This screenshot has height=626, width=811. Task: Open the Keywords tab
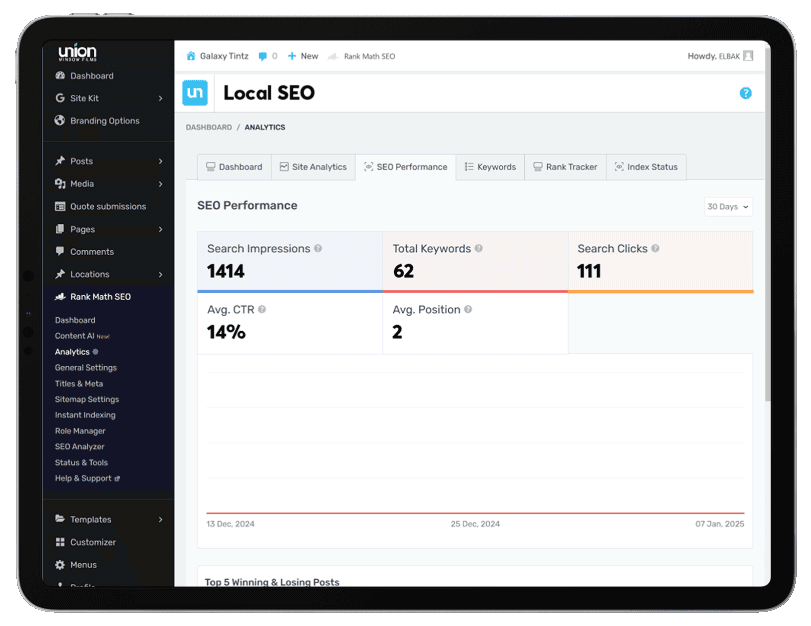[490, 167]
